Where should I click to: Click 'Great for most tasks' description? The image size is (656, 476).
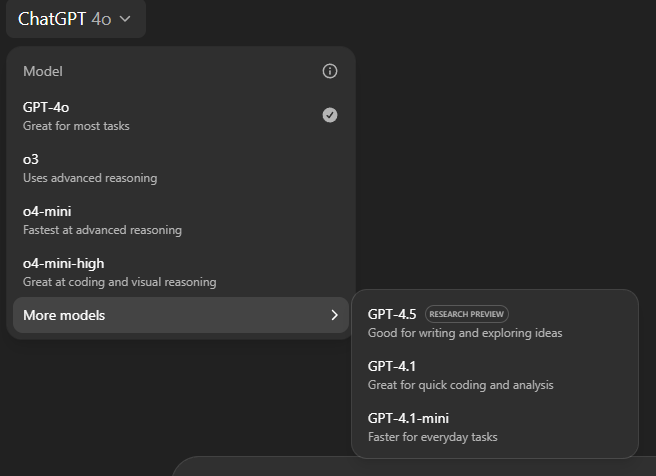(x=76, y=126)
